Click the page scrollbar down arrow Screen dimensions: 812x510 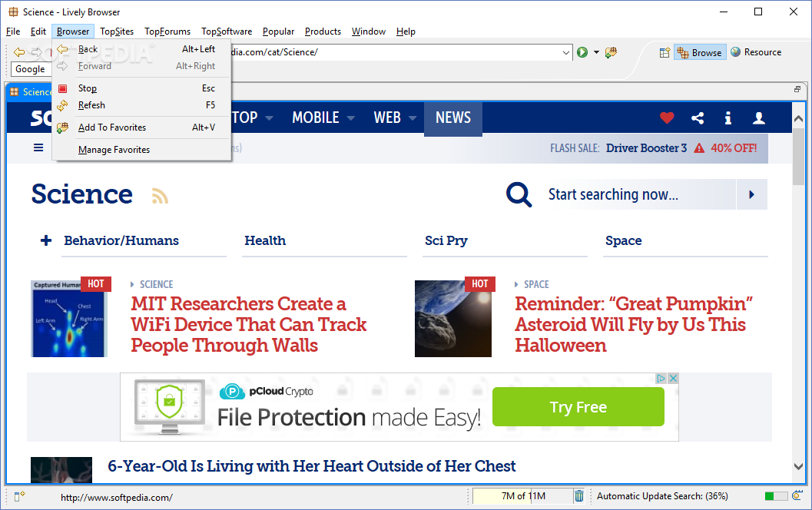pyautogui.click(x=798, y=466)
